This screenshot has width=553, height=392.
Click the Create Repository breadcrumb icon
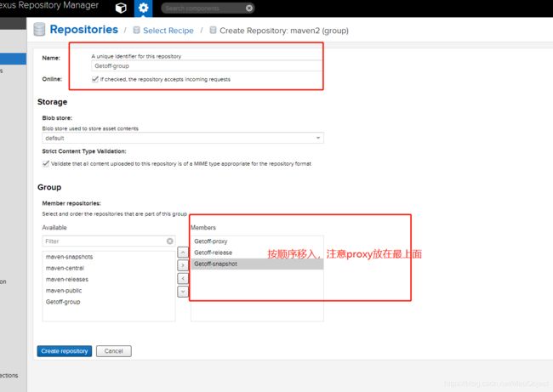[213, 30]
